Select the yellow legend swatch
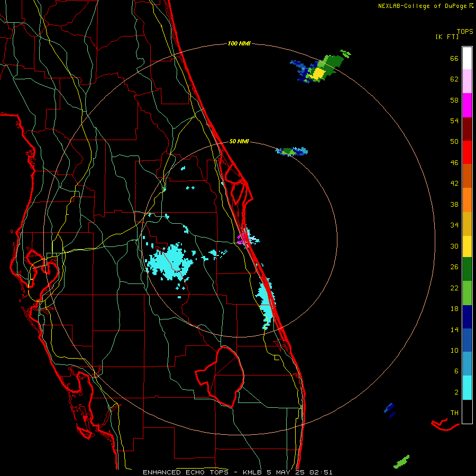This screenshot has width=476, height=476. coord(467,246)
